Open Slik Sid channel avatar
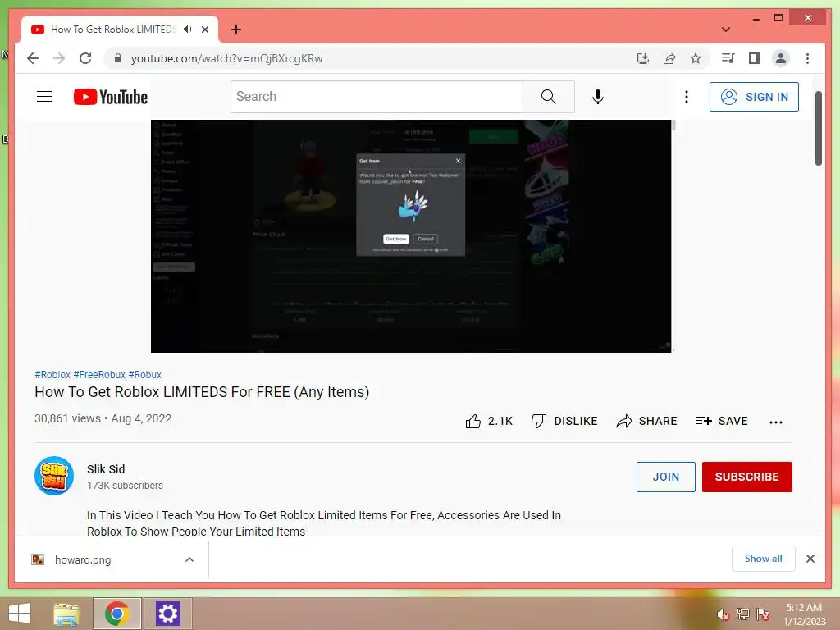This screenshot has height=630, width=840. (x=54, y=476)
